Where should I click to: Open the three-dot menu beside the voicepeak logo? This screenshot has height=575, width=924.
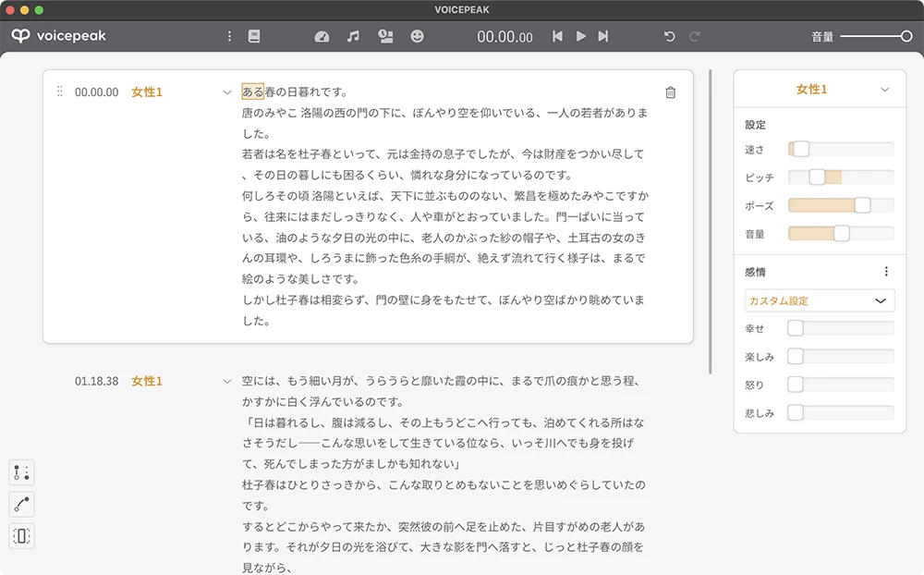point(230,36)
